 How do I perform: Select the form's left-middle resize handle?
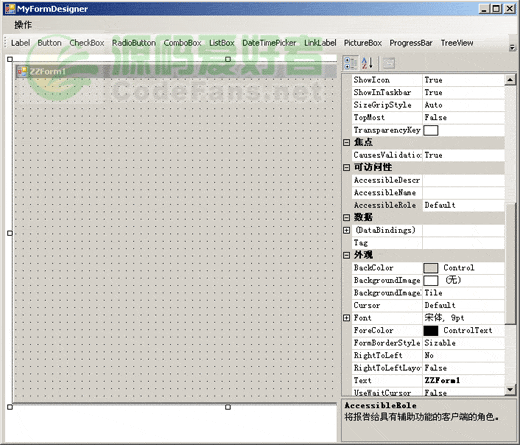coord(10,233)
